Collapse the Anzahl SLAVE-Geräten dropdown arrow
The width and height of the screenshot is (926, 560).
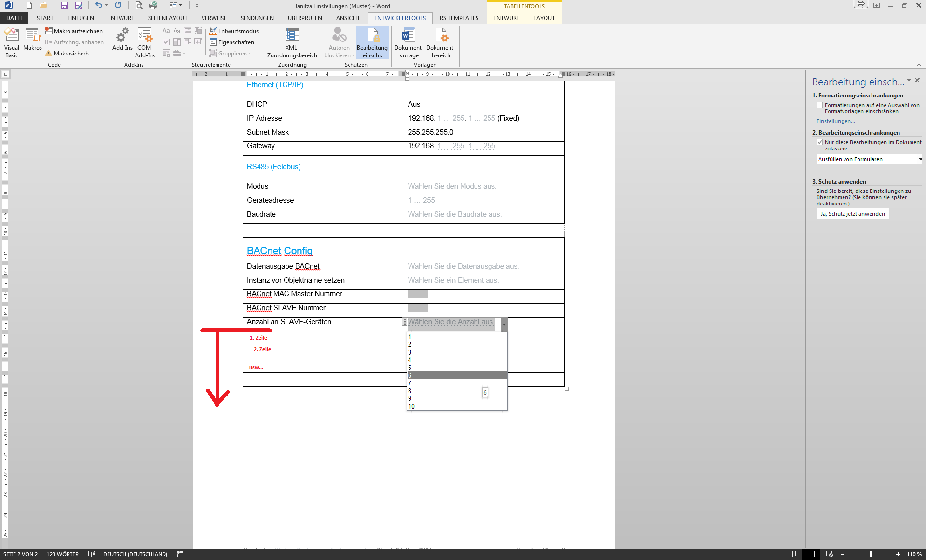click(x=504, y=325)
